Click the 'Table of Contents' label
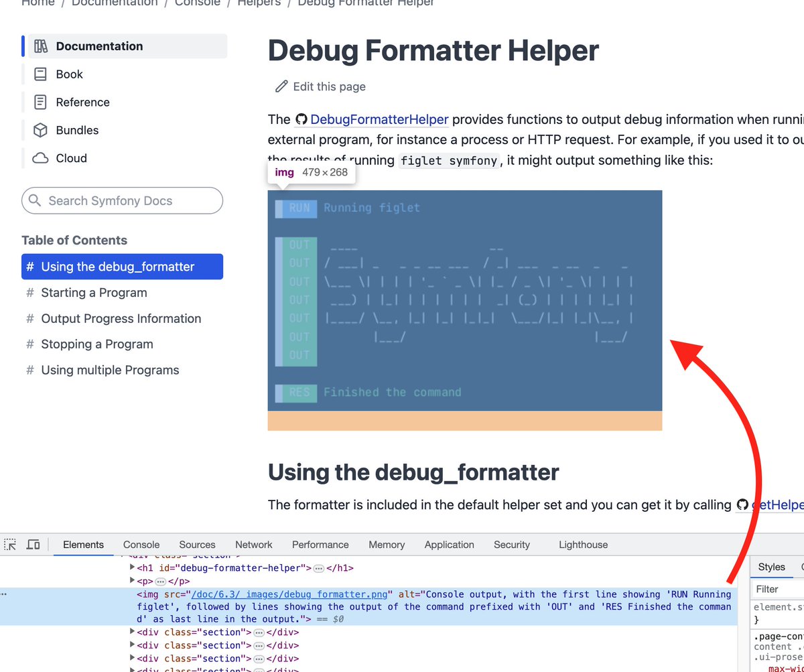Viewport: 804px width, 672px height. 74,241
